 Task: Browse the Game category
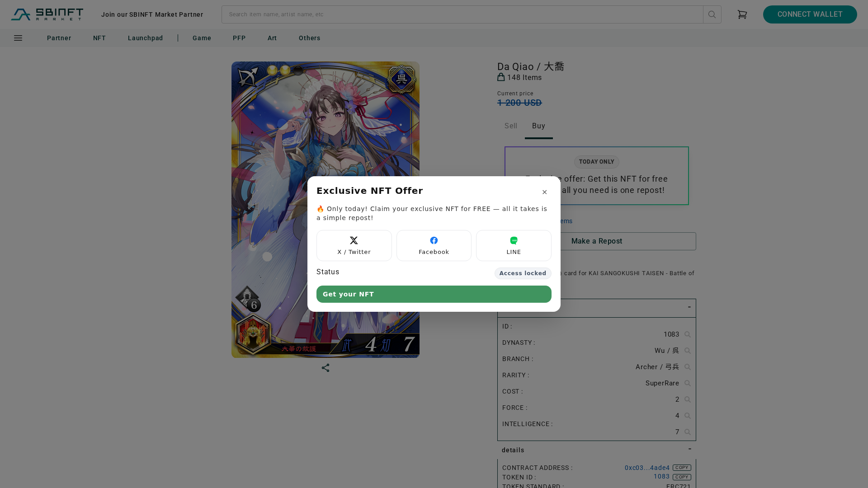pos(202,38)
